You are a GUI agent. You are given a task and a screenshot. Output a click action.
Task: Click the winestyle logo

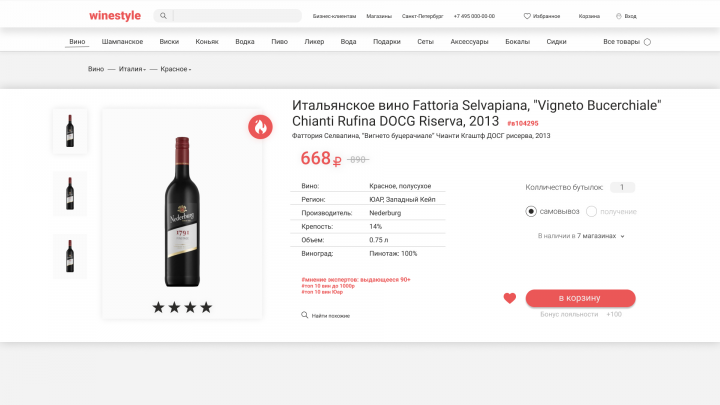[115, 16]
